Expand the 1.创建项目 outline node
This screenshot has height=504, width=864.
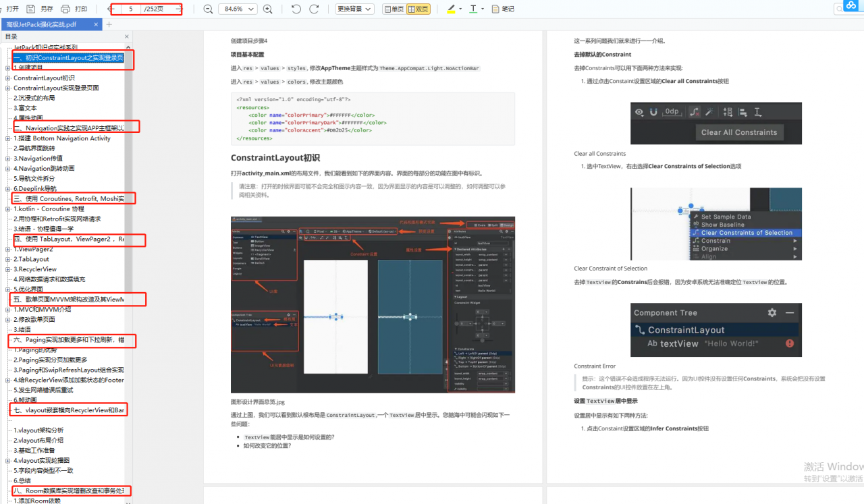point(7,68)
